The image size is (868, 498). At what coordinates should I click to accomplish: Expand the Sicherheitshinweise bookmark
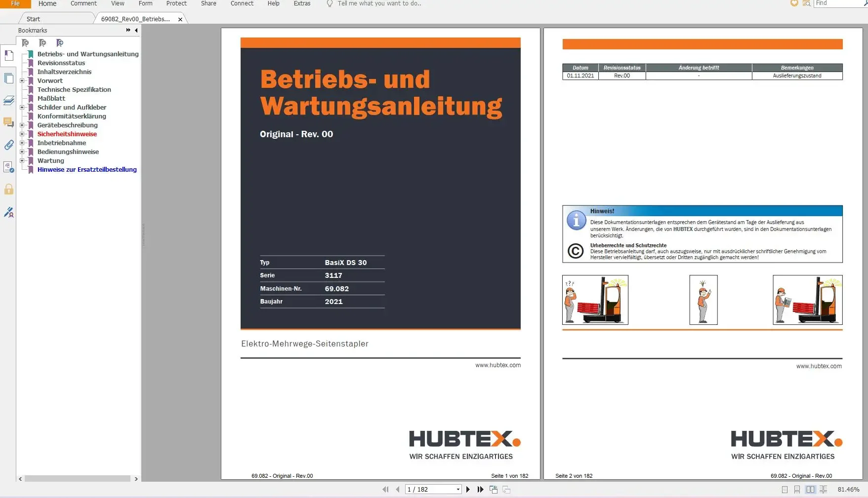click(x=22, y=134)
